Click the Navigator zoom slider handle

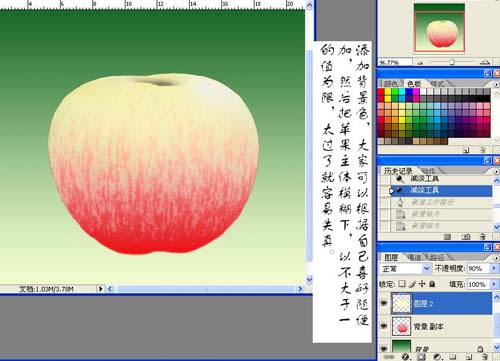point(452,62)
